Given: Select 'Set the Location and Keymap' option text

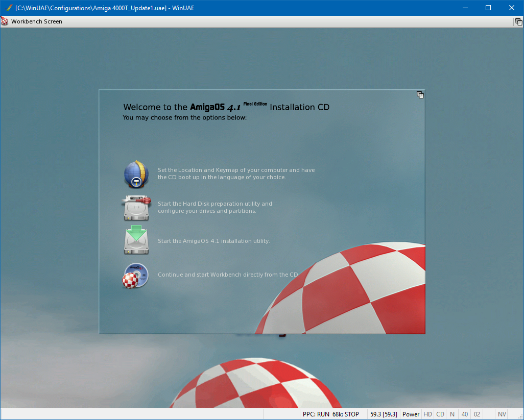Looking at the screenshot, I should 236,174.
